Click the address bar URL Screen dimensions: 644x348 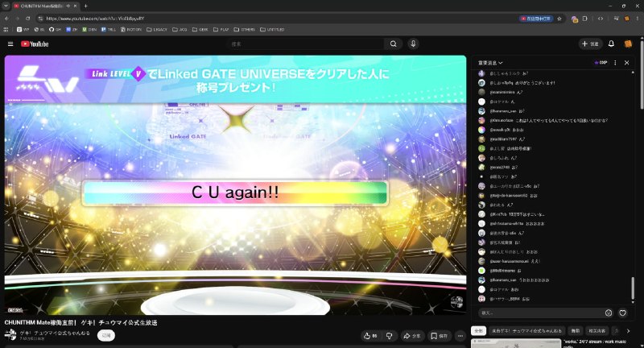(95, 19)
